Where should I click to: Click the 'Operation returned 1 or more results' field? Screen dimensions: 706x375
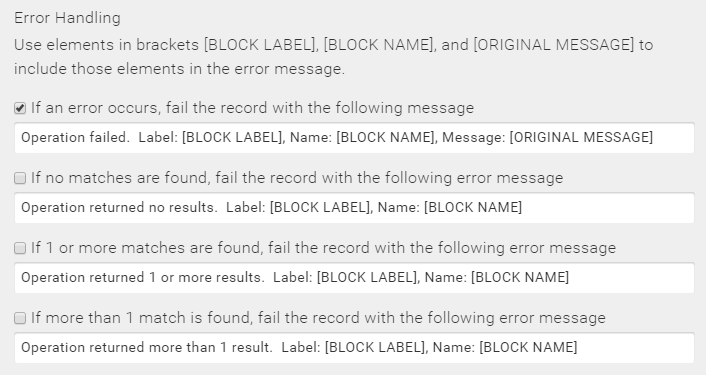(354, 278)
